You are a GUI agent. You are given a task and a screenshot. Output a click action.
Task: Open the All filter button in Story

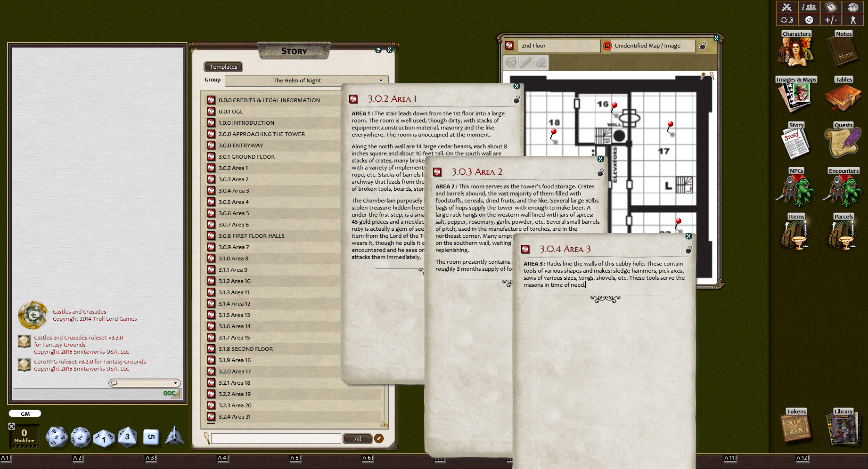pos(357,439)
